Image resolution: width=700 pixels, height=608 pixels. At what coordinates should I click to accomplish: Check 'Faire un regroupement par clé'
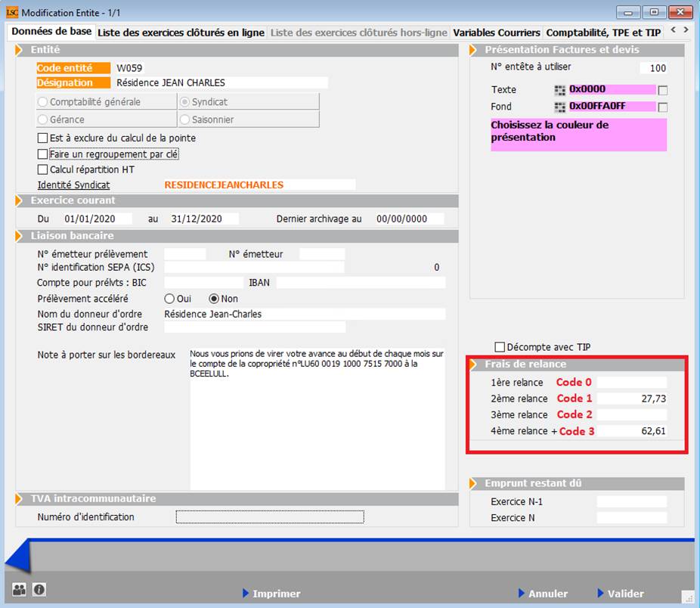click(42, 154)
